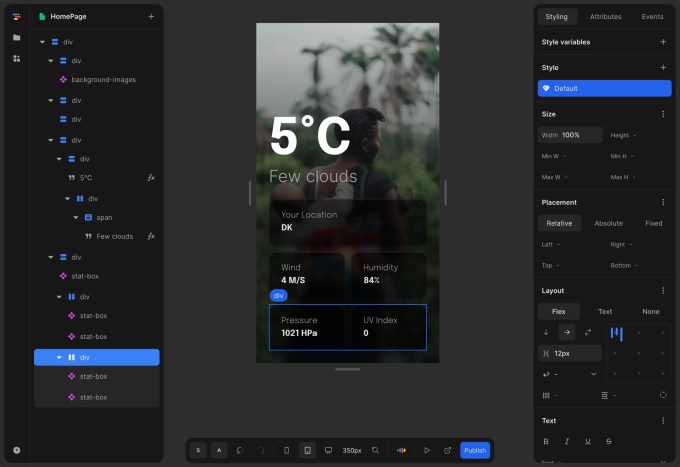Collapse the span node in tree
The width and height of the screenshot is (680, 467).
tap(76, 217)
